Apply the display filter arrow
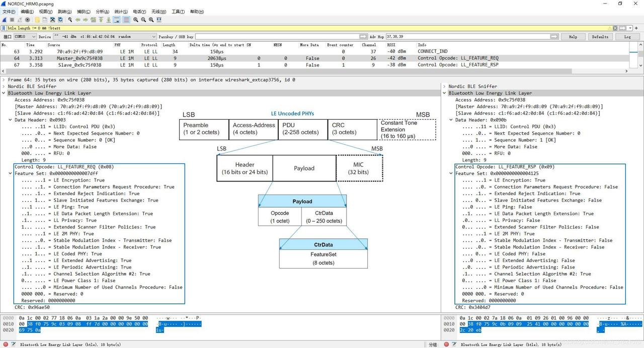This screenshot has width=644, height=348. click(621, 28)
